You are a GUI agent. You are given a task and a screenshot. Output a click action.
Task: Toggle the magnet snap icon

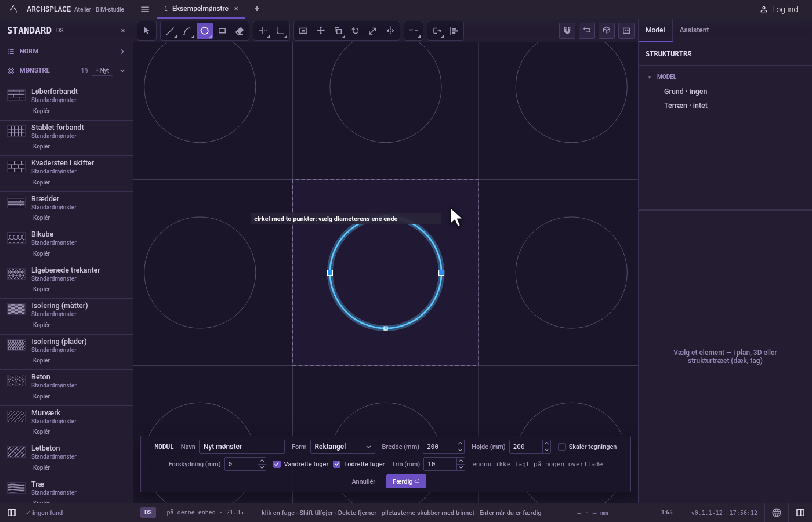[567, 31]
